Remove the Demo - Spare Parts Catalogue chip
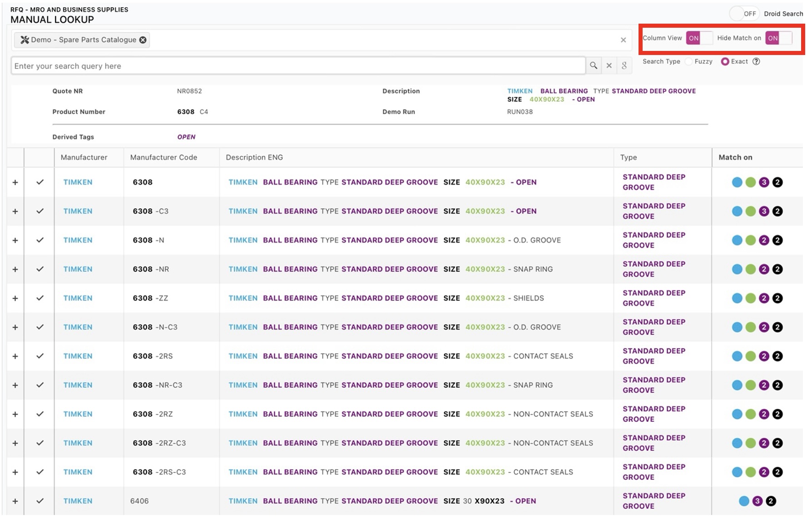 point(143,40)
